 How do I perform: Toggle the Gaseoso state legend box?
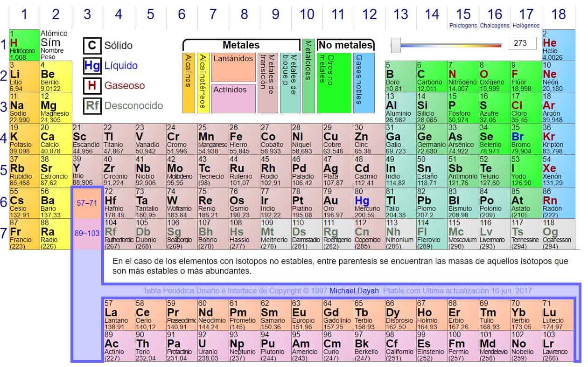(x=92, y=86)
